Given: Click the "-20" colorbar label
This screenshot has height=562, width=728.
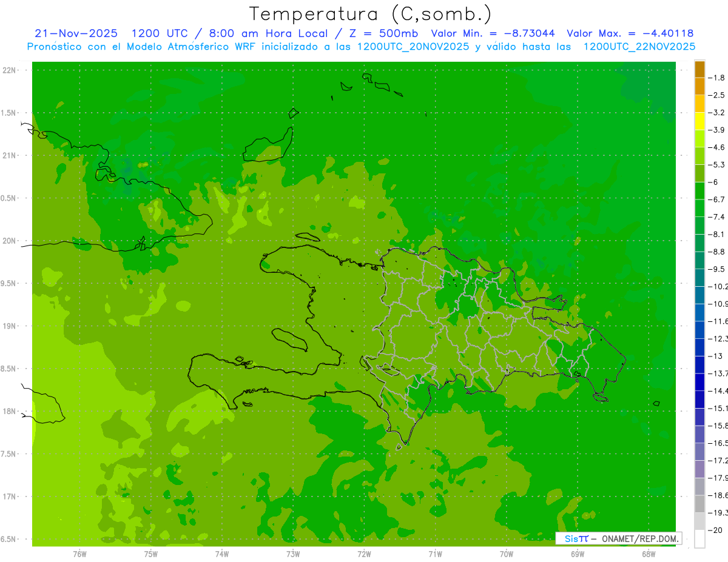Looking at the screenshot, I should 715,530.
